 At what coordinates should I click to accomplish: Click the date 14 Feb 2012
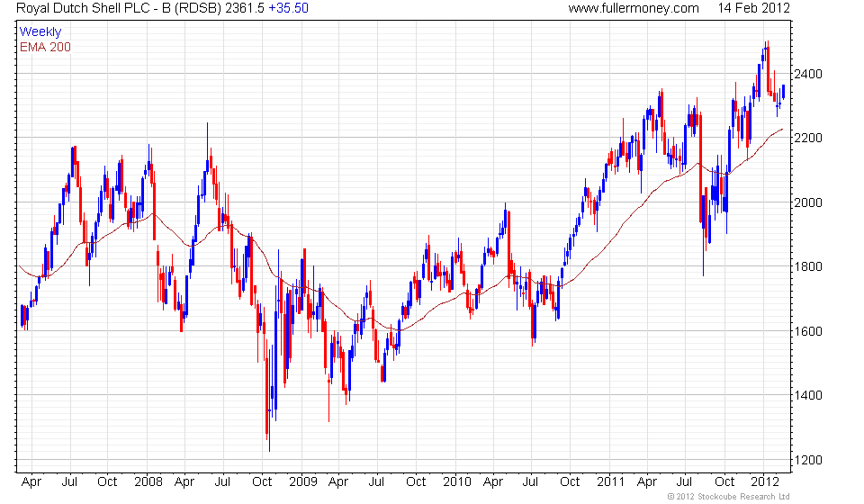[754, 8]
